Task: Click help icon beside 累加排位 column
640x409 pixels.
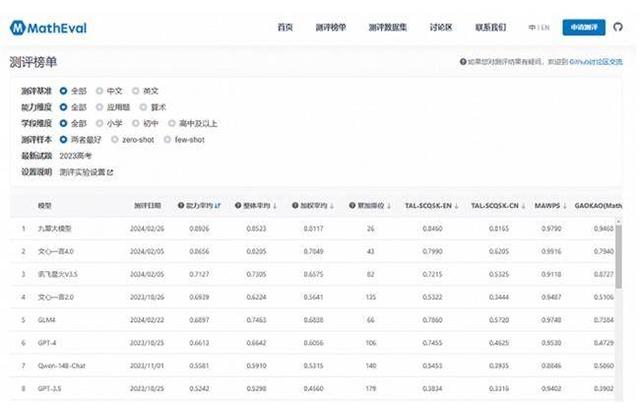Action: tap(351, 205)
